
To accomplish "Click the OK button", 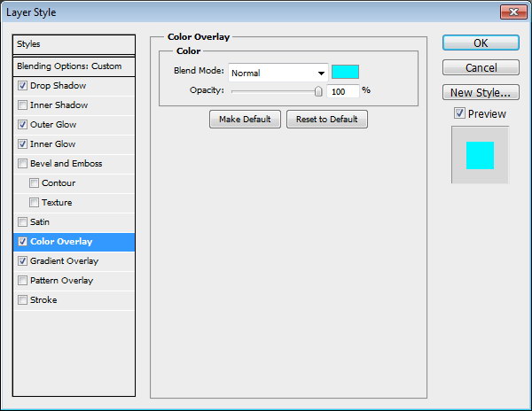I will pyautogui.click(x=480, y=43).
